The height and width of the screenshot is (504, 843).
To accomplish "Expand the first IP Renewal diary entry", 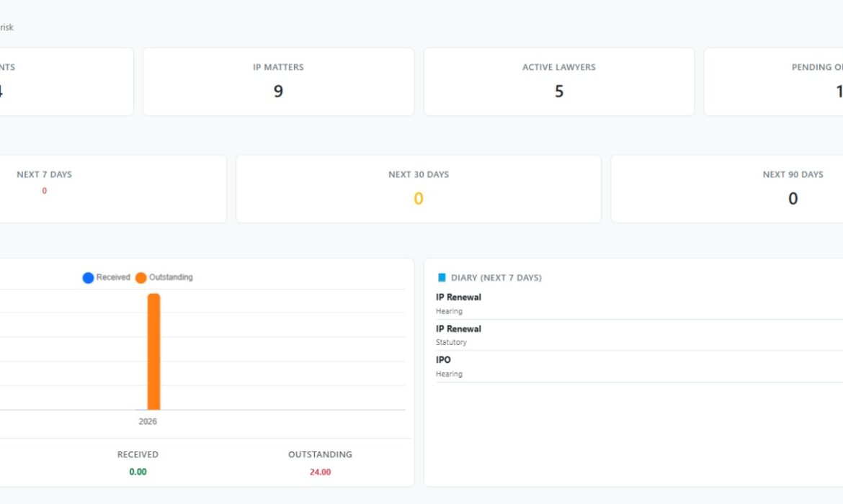I will click(458, 297).
